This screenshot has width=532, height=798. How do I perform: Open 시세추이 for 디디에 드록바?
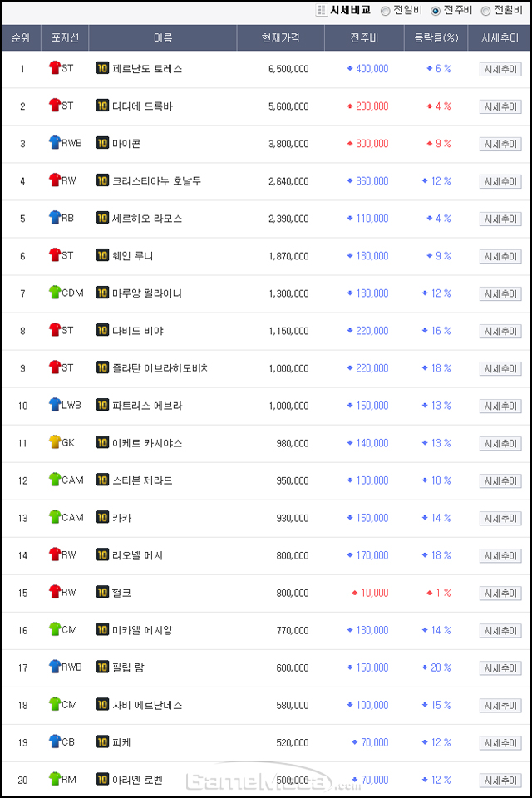pos(500,107)
